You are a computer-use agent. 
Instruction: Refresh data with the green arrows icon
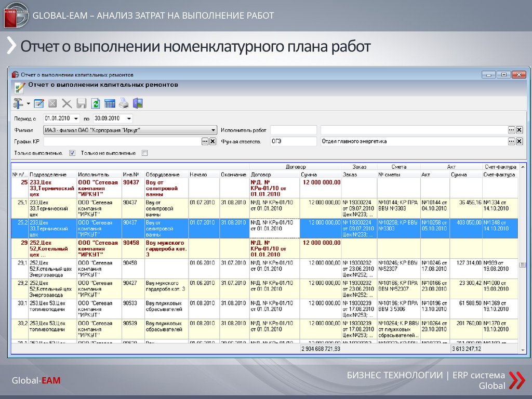[x=96, y=103]
